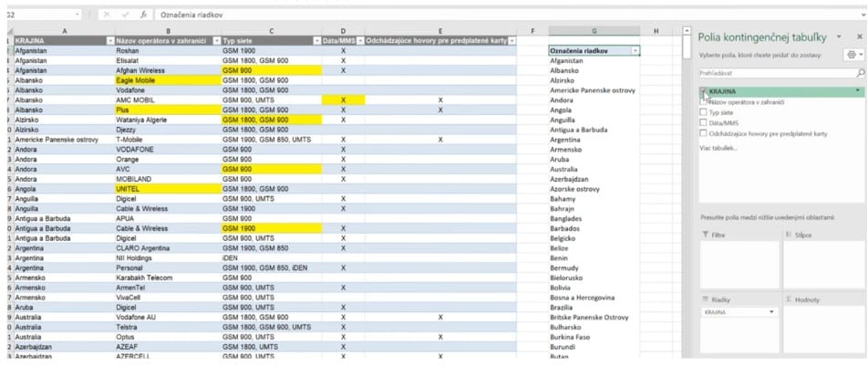Click the Telstra operator cell
The image size is (868, 367).
(169, 327)
